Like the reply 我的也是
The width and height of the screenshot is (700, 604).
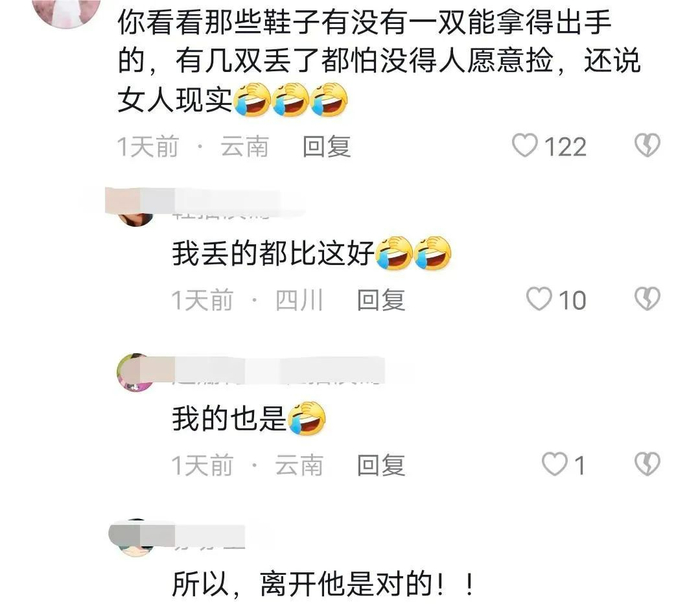(x=554, y=464)
